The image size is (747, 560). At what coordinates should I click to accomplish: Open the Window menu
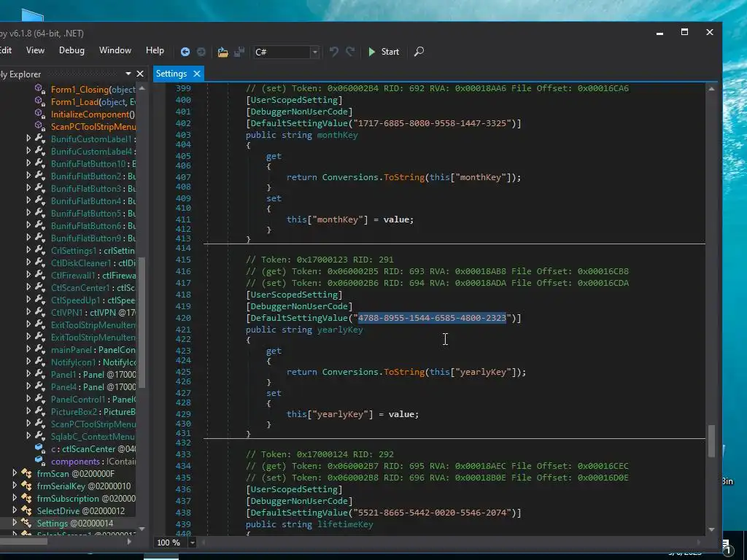pos(115,50)
